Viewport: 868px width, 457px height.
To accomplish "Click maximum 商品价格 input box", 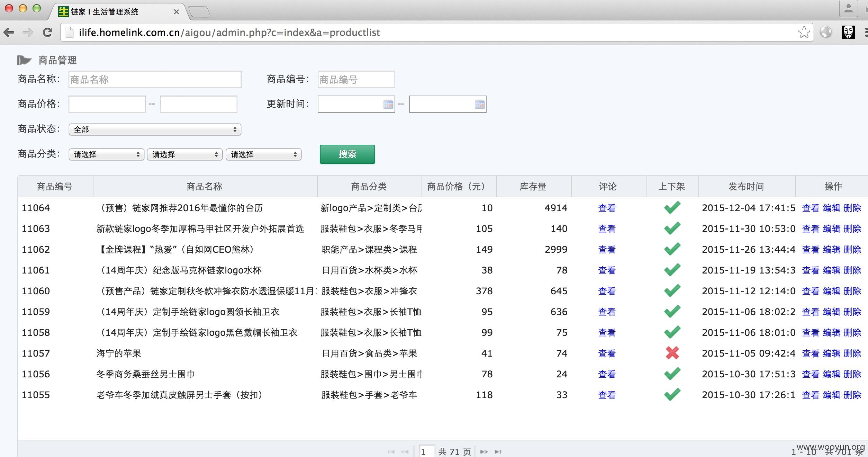I will pyautogui.click(x=198, y=104).
